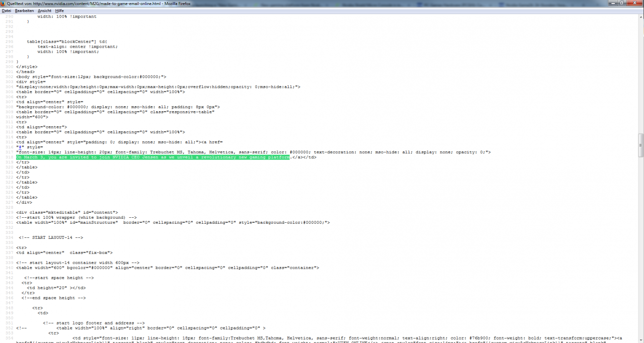Click line number 302 in the gutter
Image resolution: width=644 pixels, height=343 pixels.
10,76
